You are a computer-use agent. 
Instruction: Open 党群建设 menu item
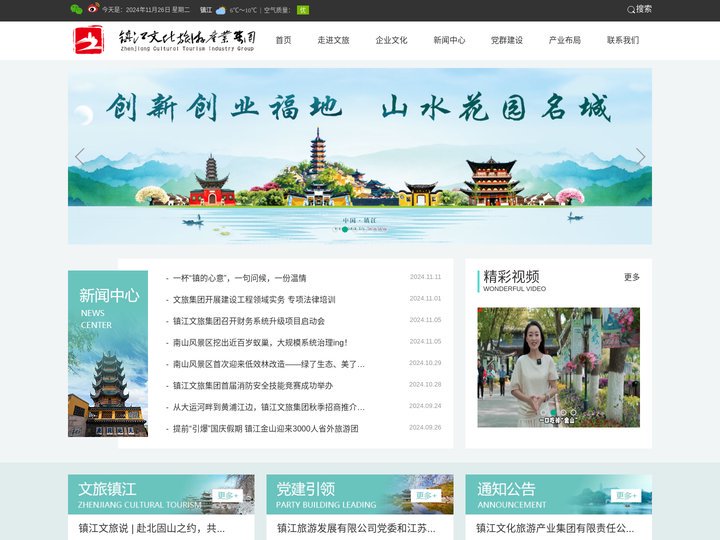click(x=507, y=40)
